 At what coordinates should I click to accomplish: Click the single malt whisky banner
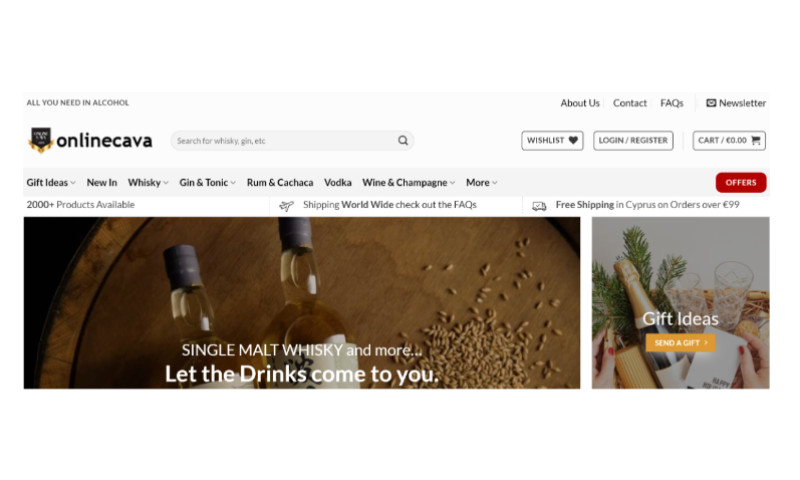pos(302,303)
